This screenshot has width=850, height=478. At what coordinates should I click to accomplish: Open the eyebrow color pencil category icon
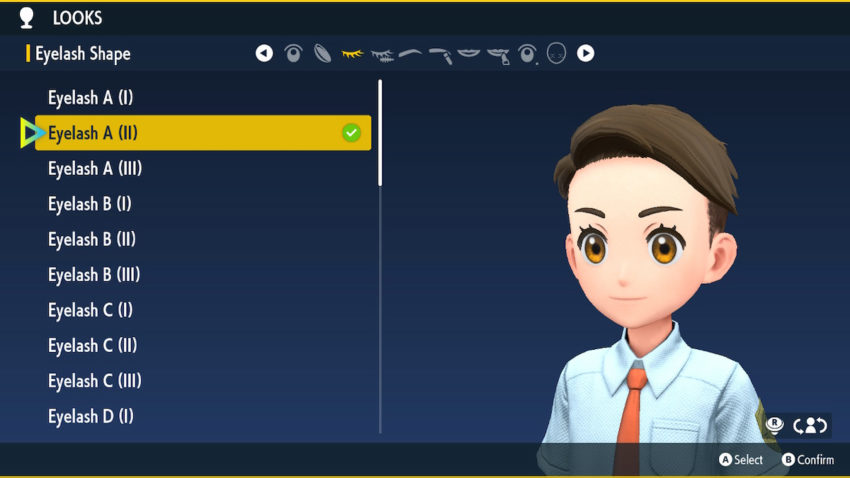click(x=440, y=55)
